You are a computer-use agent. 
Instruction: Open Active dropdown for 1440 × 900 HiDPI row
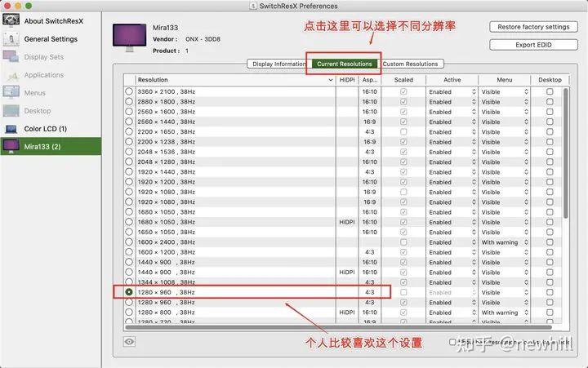click(x=452, y=273)
